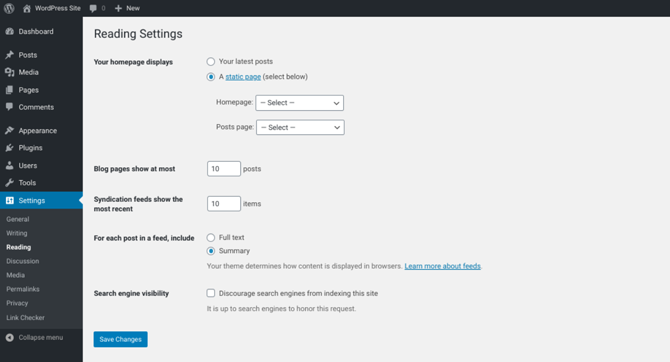Click the Pages icon in sidebar
This screenshot has height=362, width=670.
tap(9, 90)
